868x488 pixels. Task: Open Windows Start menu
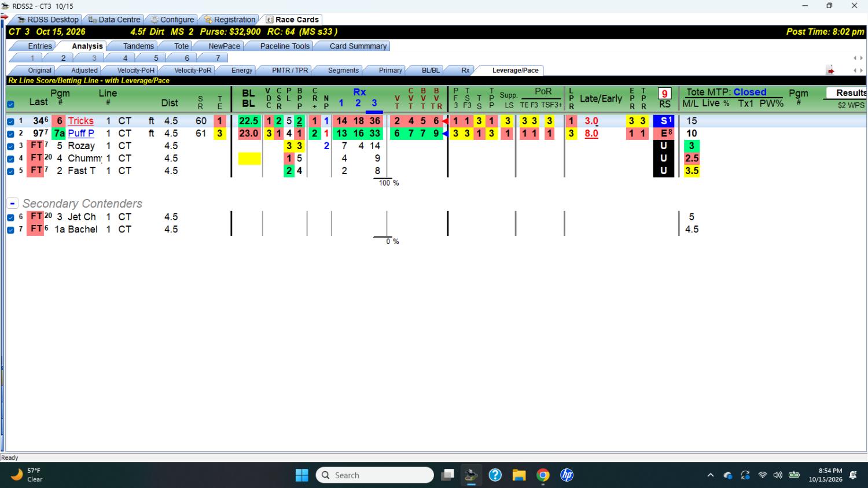(x=302, y=475)
